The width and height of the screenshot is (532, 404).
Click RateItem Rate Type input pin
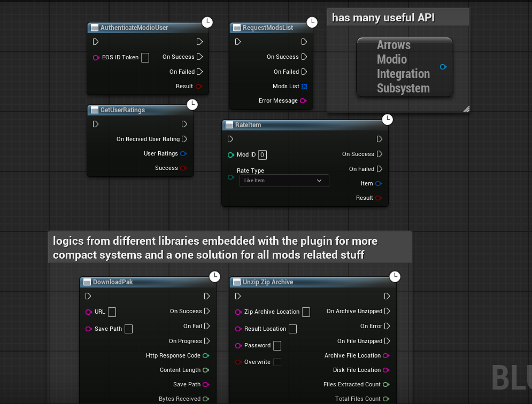click(x=231, y=177)
